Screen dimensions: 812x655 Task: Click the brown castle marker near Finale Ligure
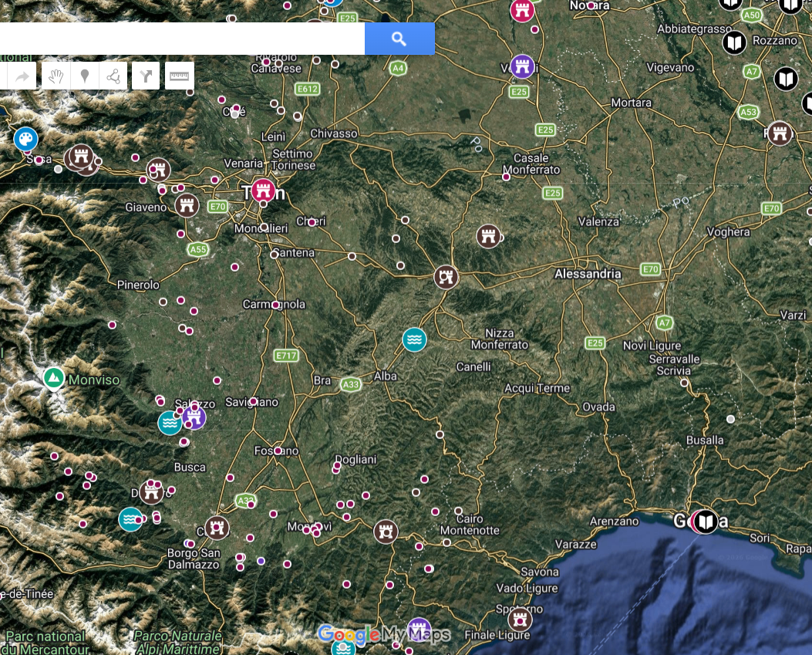(520, 619)
